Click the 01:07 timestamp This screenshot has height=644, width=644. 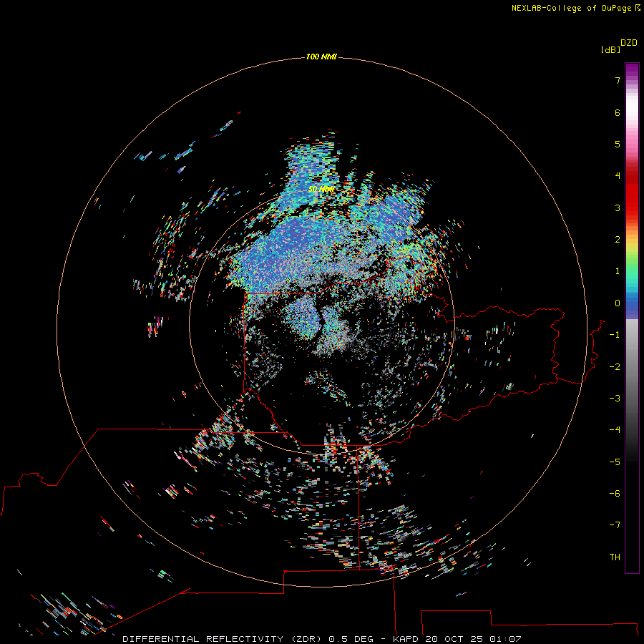tap(507, 639)
